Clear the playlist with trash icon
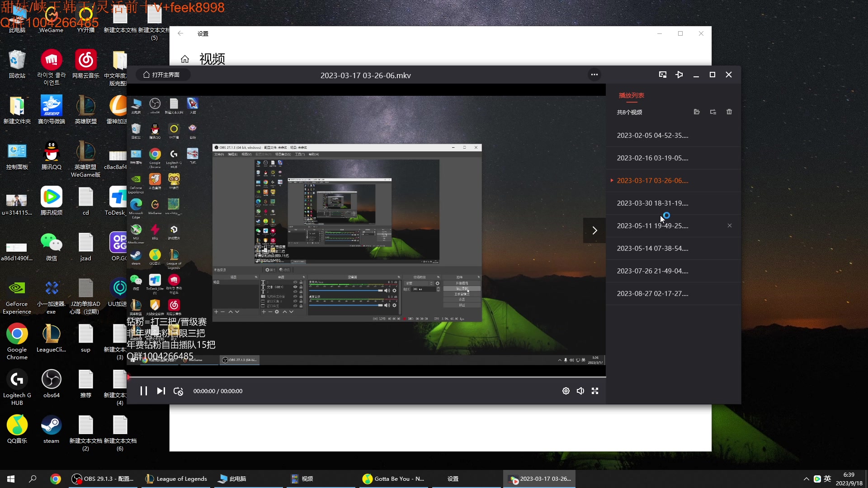This screenshot has height=488, width=868. coord(729,112)
